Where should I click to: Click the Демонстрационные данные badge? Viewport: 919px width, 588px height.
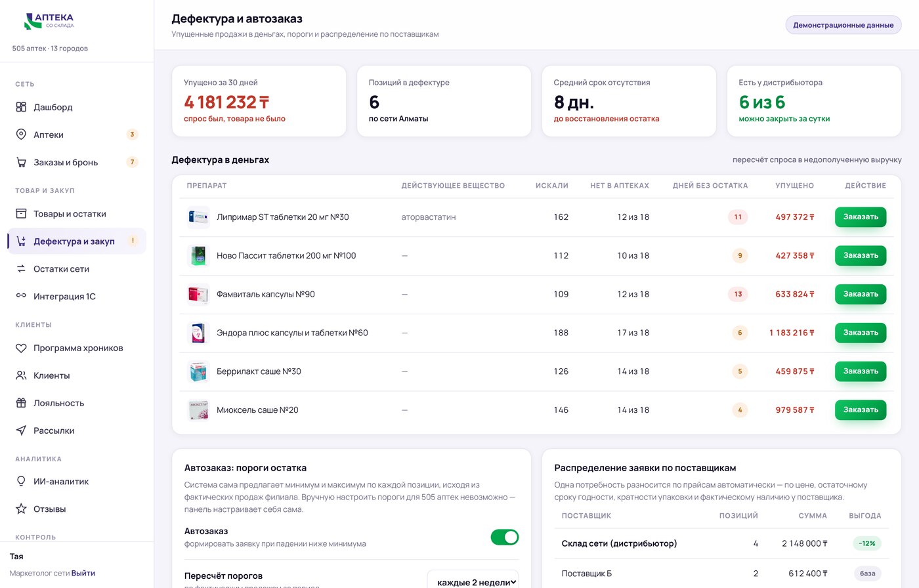point(844,25)
